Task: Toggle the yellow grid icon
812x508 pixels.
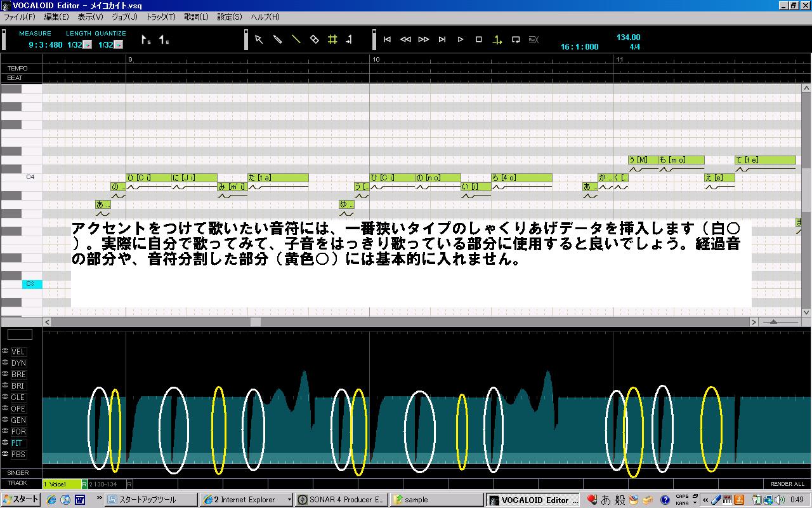Action: pos(332,39)
